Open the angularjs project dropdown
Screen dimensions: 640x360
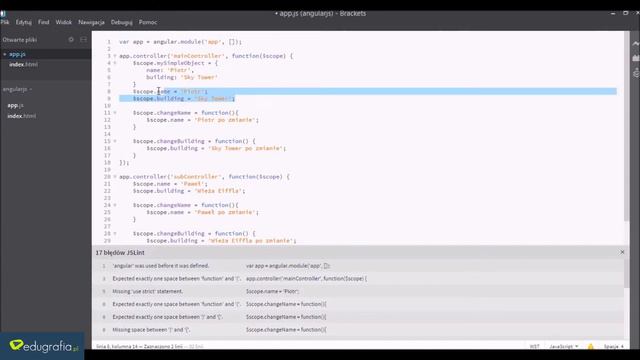(x=17, y=89)
